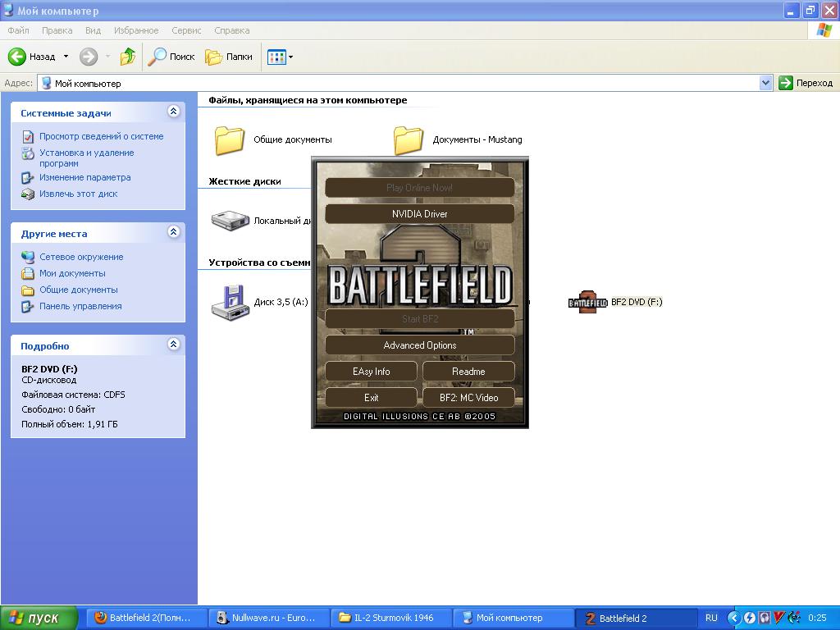The width and height of the screenshot is (840, 630).
Task: Click the Сетевое окружение globe icon
Action: coord(28,257)
